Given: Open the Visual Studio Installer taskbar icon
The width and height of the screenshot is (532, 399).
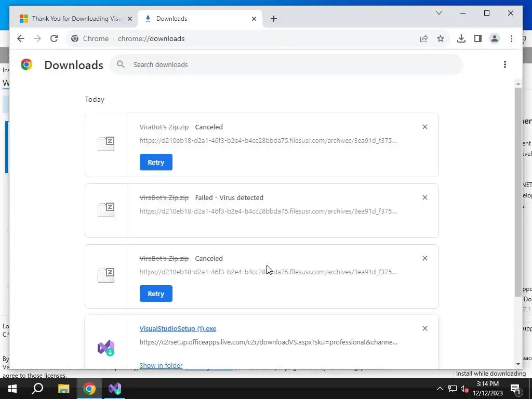Looking at the screenshot, I should (x=115, y=389).
